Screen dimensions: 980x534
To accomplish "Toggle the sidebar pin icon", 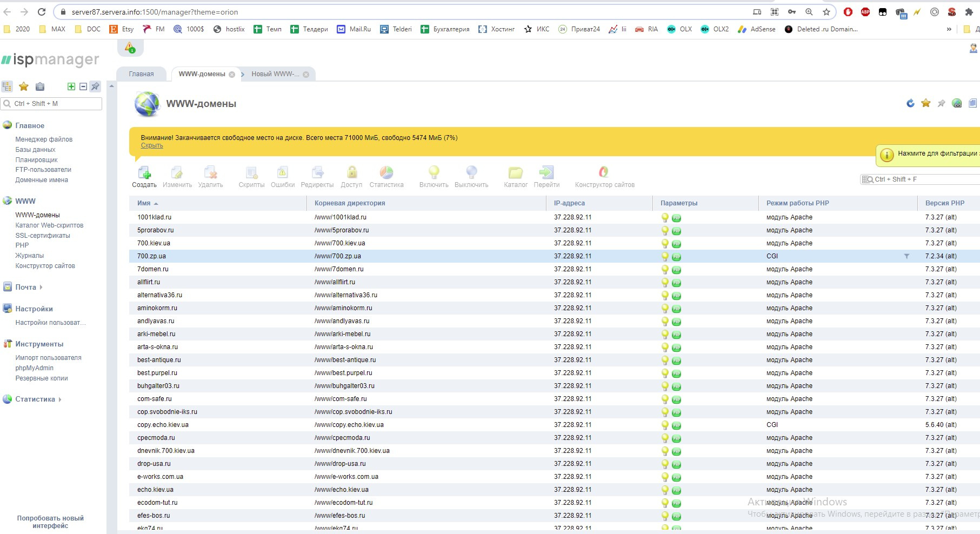I will point(95,86).
